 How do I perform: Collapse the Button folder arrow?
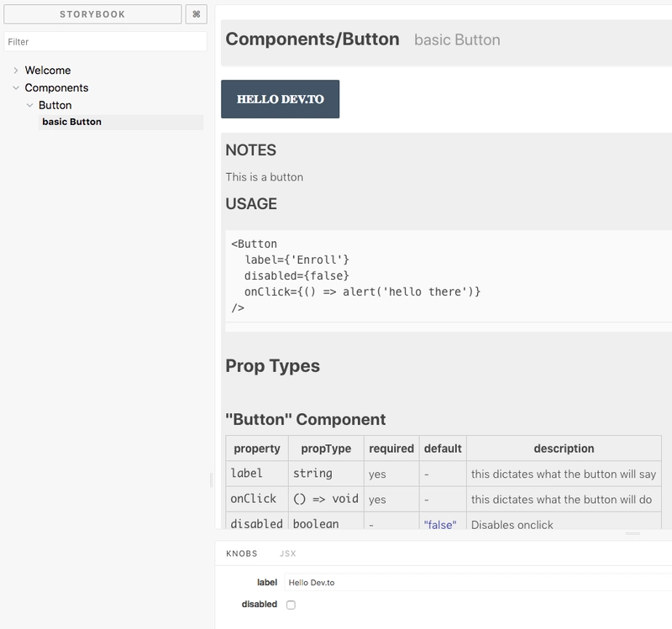29,106
